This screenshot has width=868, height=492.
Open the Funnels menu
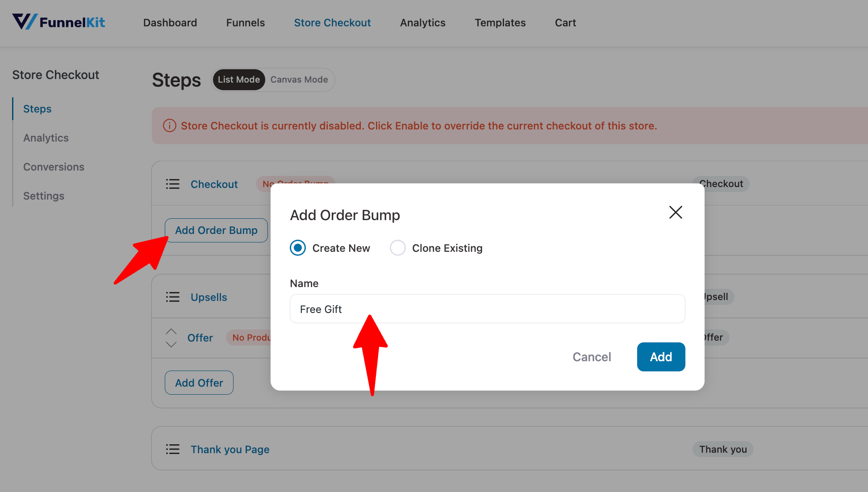(246, 23)
